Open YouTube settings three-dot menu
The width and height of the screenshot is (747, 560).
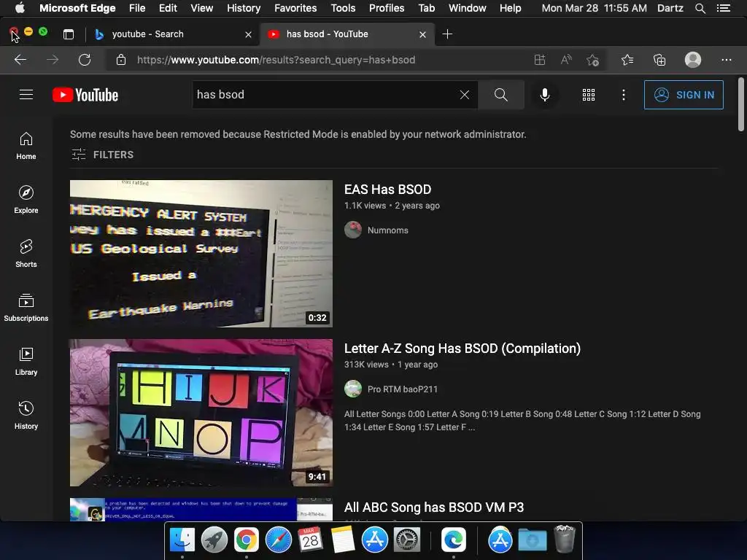(x=623, y=94)
